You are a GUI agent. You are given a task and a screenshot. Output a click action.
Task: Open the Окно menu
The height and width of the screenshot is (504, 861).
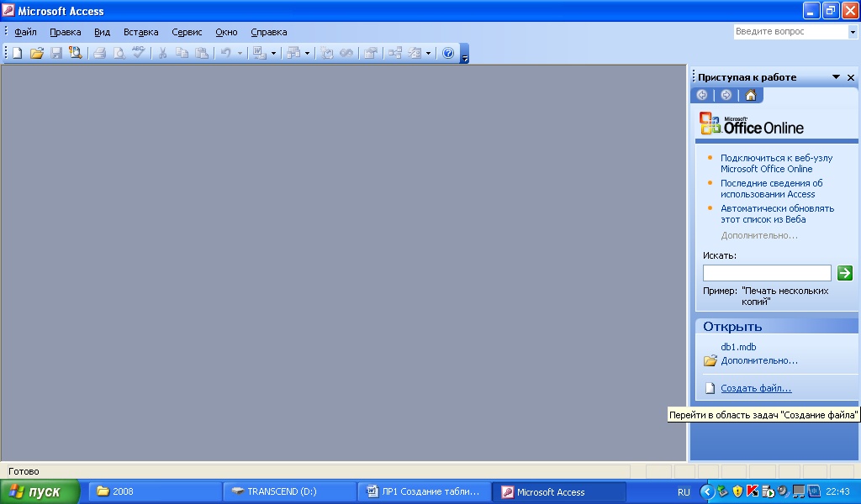pyautogui.click(x=226, y=33)
